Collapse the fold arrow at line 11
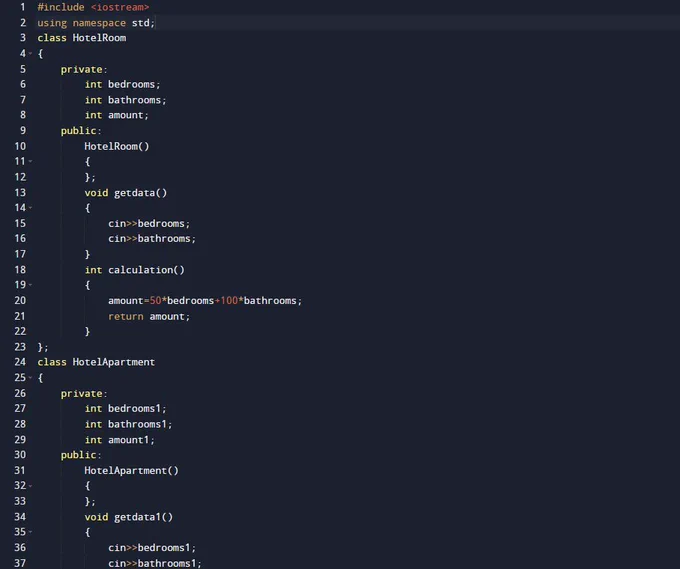 [30, 161]
